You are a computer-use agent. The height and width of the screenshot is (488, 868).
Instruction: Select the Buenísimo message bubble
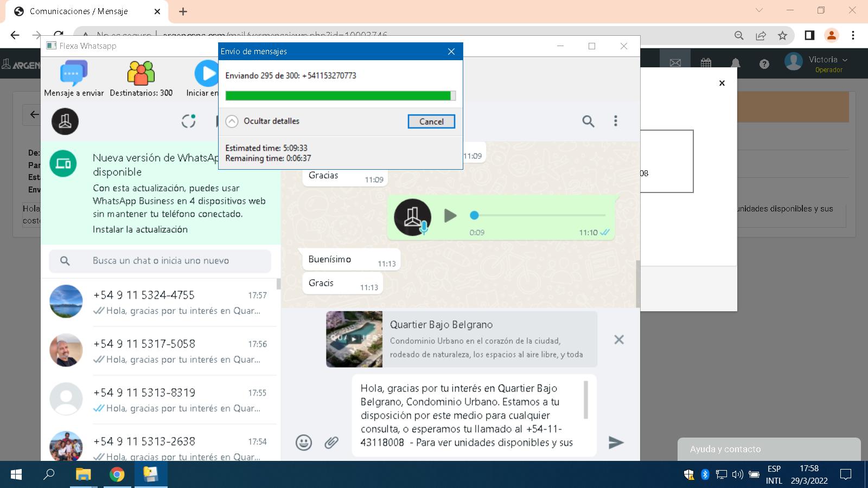pyautogui.click(x=352, y=260)
